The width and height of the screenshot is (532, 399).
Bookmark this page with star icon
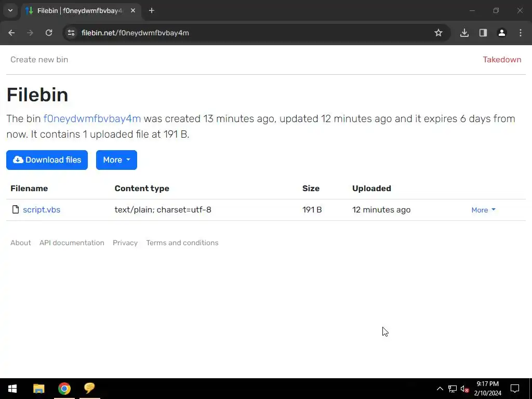pyautogui.click(x=438, y=33)
